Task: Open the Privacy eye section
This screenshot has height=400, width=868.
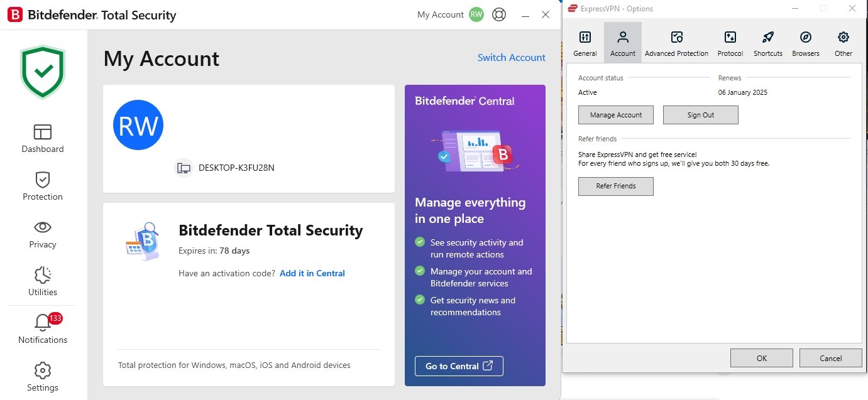Action: click(43, 234)
